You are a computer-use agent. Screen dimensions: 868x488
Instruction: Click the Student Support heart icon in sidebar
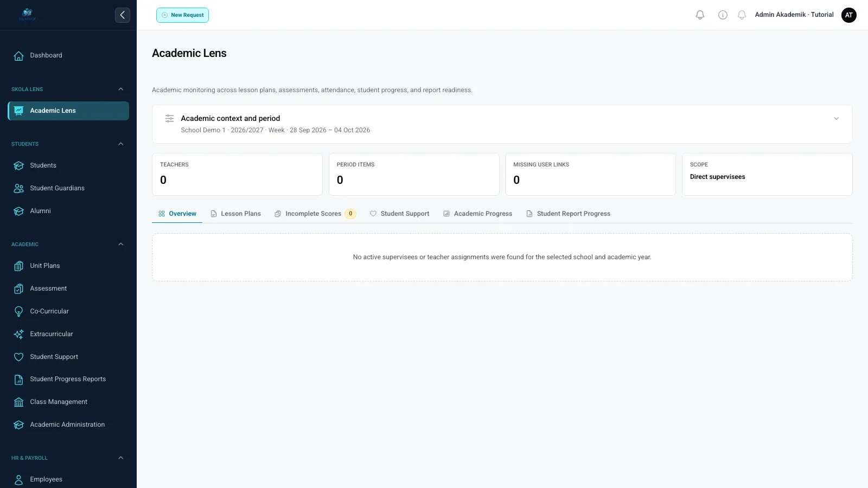(18, 357)
